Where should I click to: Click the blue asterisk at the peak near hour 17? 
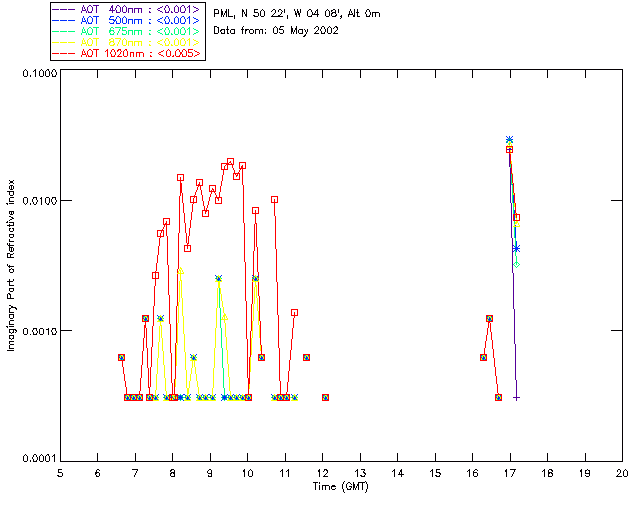pos(509,140)
